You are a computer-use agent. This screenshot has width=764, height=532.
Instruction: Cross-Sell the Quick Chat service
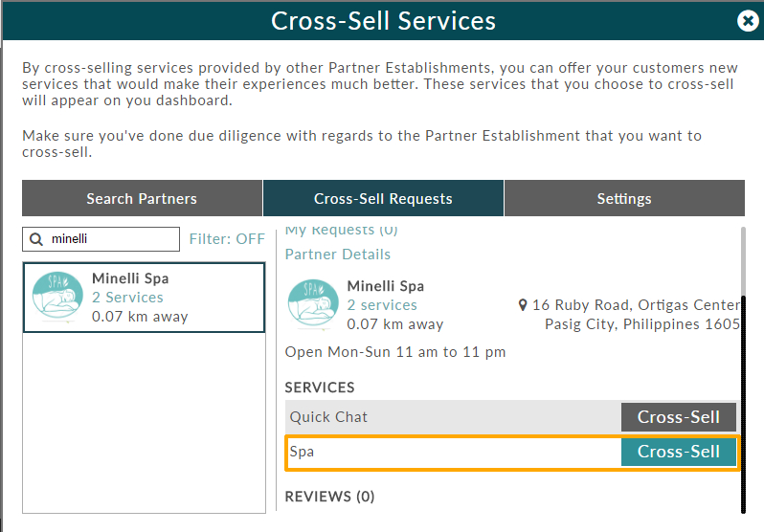pos(678,417)
